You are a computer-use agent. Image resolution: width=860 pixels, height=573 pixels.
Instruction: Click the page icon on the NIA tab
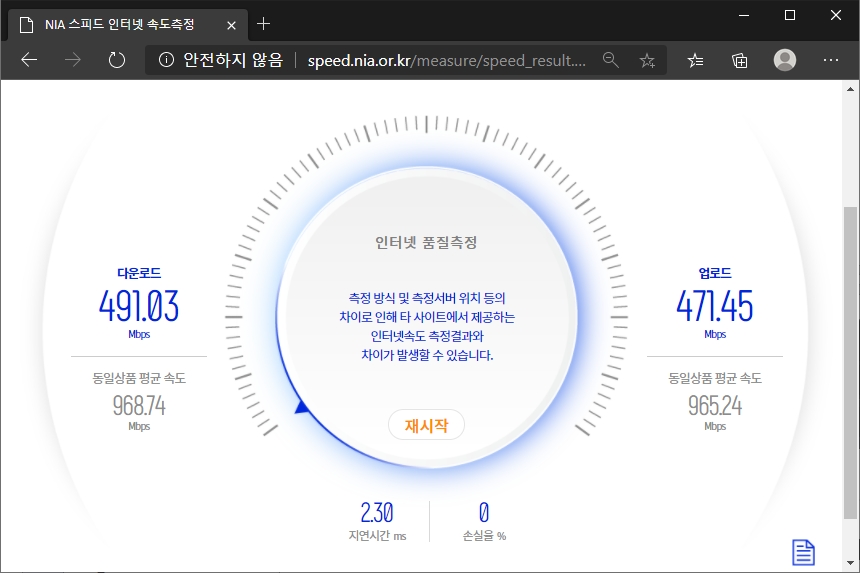(x=26, y=25)
